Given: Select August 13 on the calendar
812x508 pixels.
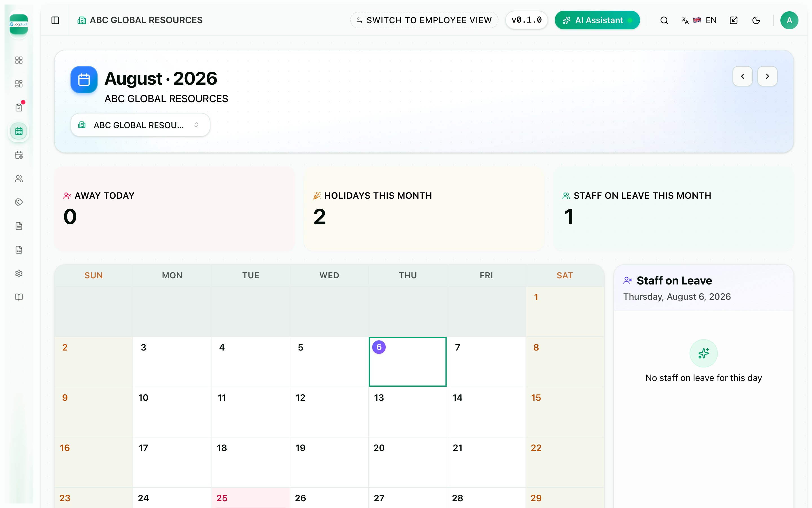Looking at the screenshot, I should click(x=408, y=412).
